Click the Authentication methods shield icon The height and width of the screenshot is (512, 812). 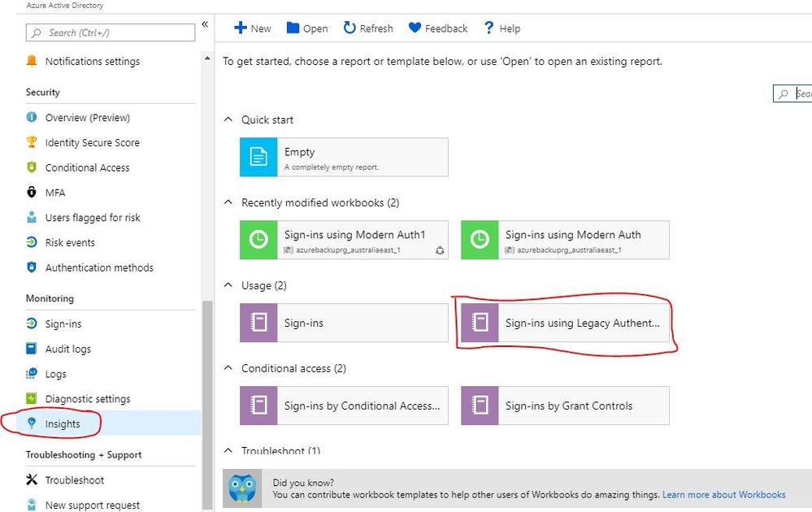point(32,267)
